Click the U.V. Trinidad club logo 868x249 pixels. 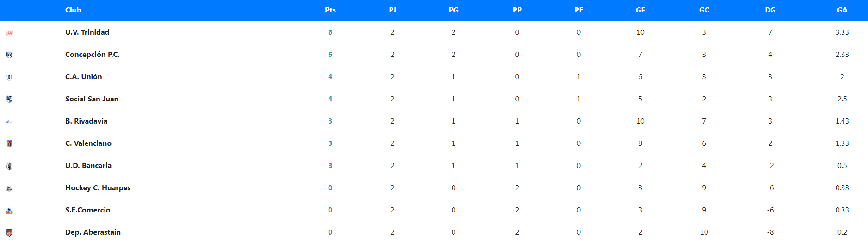[9, 33]
